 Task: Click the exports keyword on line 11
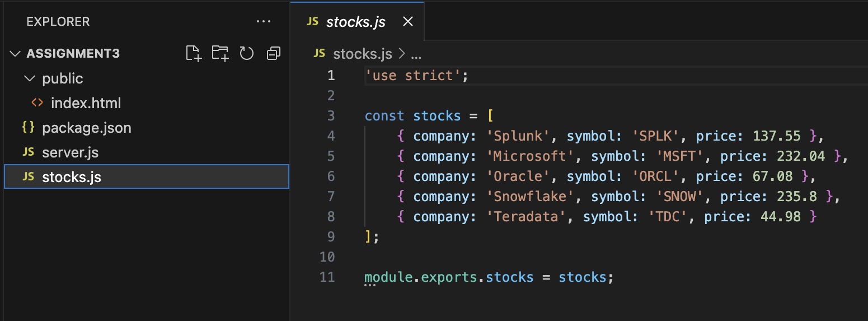[x=449, y=277]
